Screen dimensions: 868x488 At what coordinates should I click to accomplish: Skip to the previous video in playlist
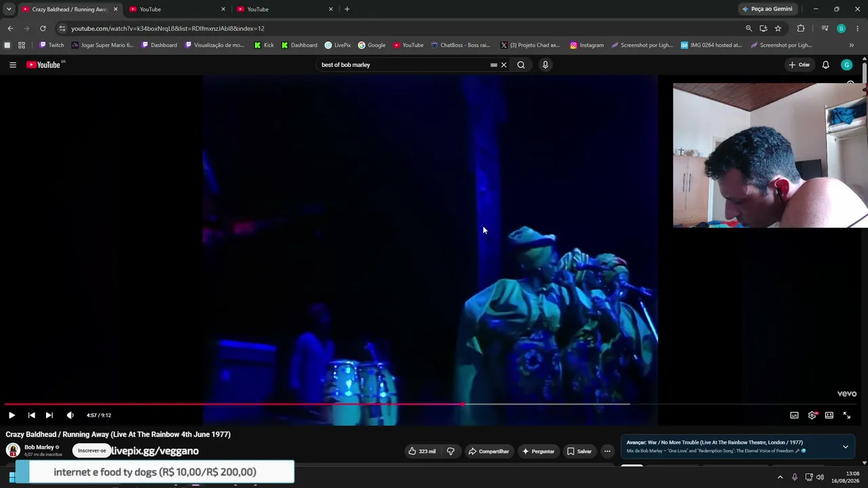31,415
